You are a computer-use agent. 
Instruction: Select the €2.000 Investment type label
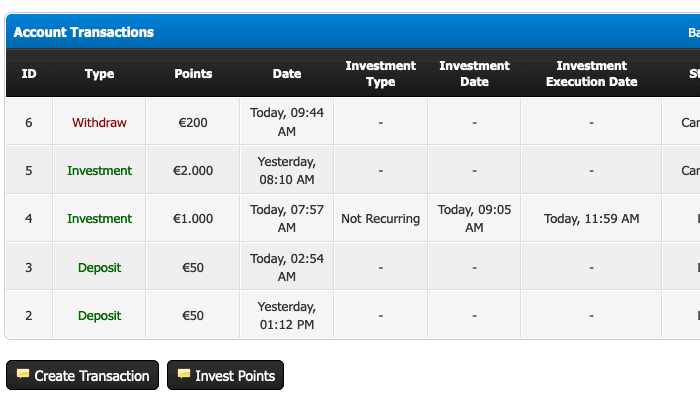pos(99,170)
